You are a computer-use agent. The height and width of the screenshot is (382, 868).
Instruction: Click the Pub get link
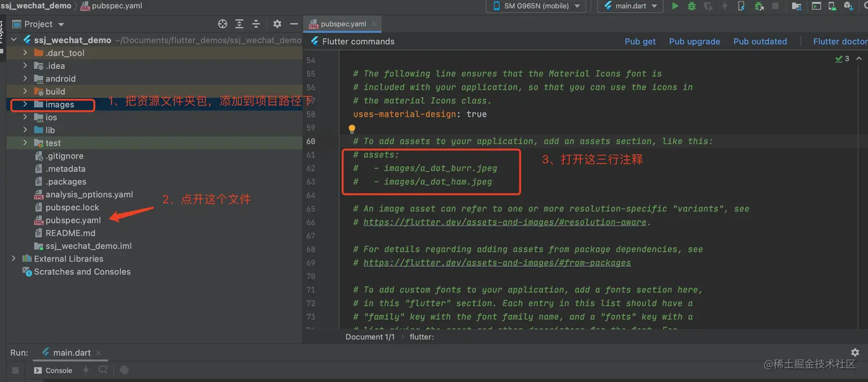tap(640, 41)
